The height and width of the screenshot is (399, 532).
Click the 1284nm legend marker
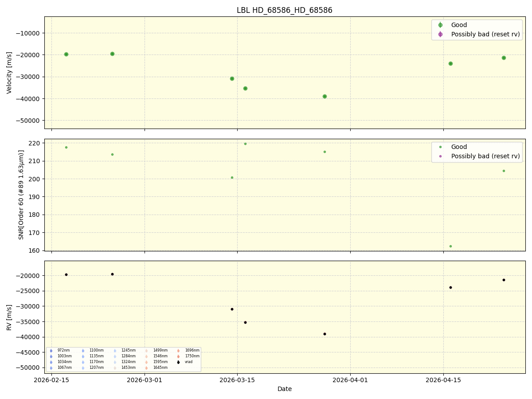click(x=115, y=356)
